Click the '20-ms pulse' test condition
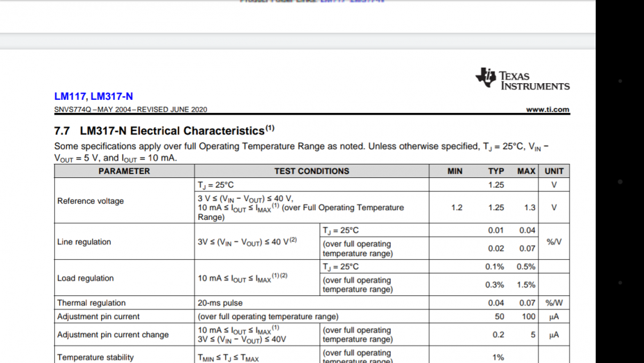Screen dimensions: 644x363 click(x=220, y=303)
